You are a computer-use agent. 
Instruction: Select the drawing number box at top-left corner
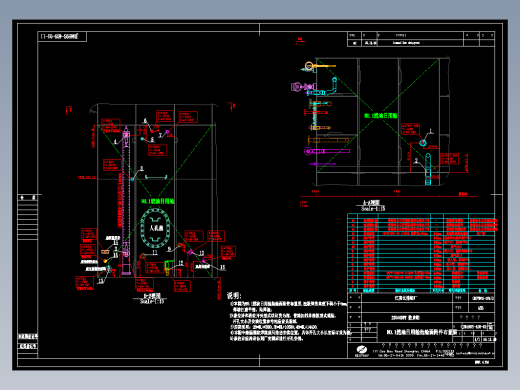click(62, 36)
